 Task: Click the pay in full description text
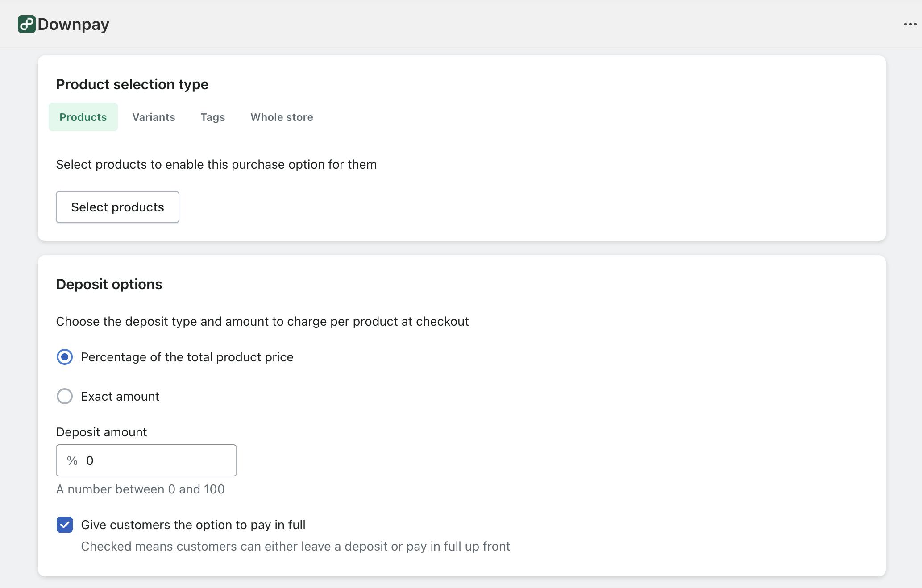pyautogui.click(x=295, y=546)
